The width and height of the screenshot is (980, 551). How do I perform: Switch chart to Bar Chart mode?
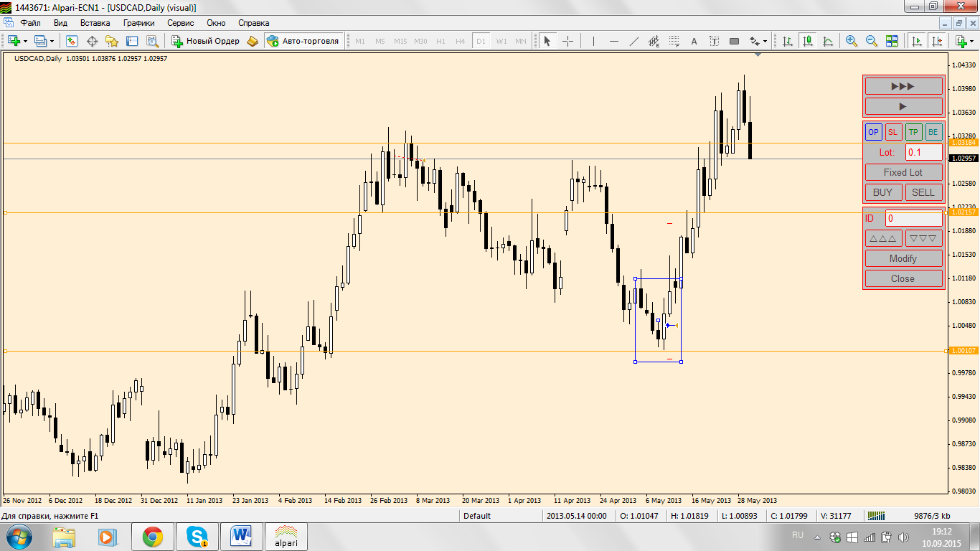pyautogui.click(x=788, y=41)
